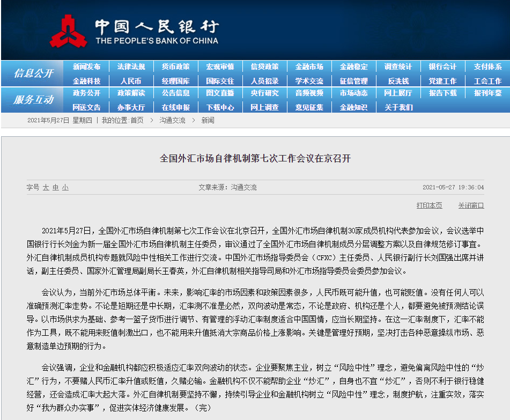Click the People's Bank of China logo
The height and width of the screenshot is (420, 510).
[x=134, y=31]
